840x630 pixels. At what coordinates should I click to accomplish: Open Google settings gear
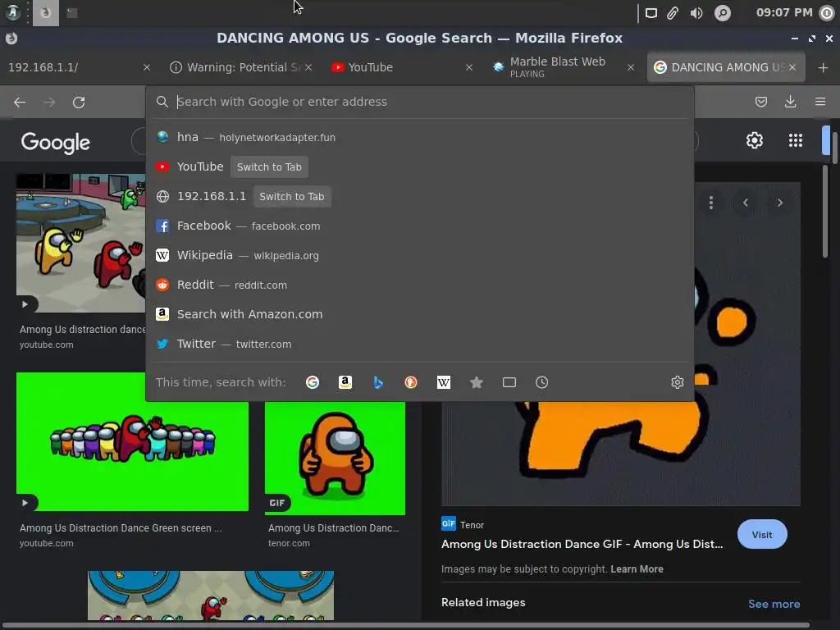click(x=755, y=140)
